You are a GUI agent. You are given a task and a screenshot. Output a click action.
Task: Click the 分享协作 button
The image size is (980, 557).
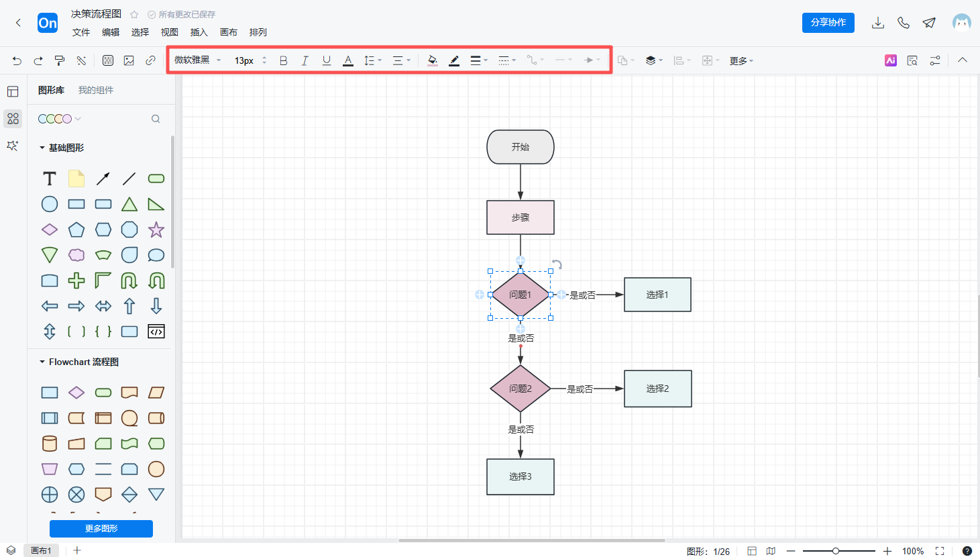pyautogui.click(x=828, y=22)
